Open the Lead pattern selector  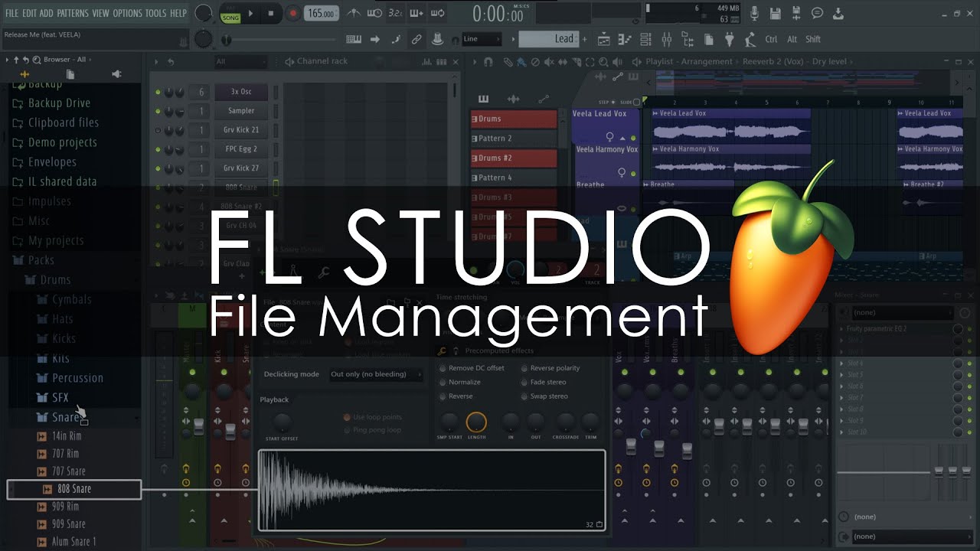(548, 39)
